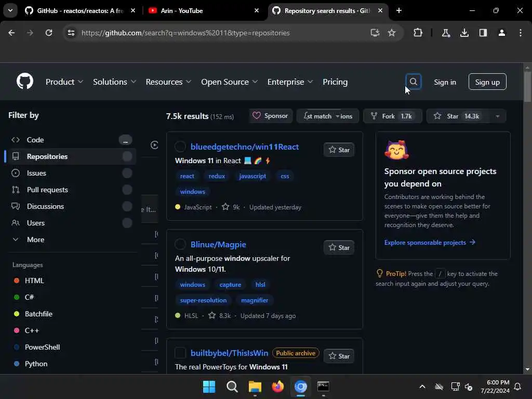Open the browser extensions puzzle icon
Image resolution: width=532 pixels, height=399 pixels.
click(418, 33)
